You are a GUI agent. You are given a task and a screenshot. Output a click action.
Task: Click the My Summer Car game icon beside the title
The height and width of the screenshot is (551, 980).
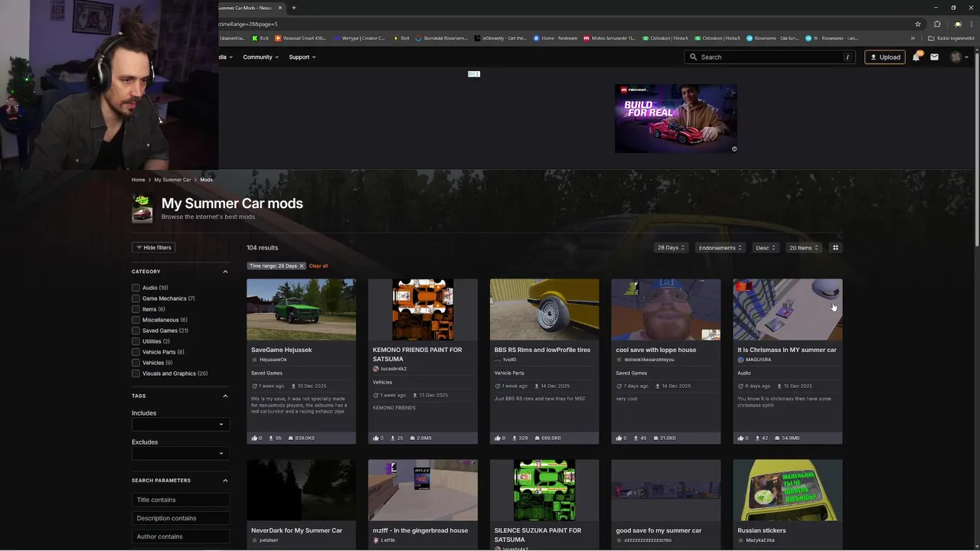(142, 208)
